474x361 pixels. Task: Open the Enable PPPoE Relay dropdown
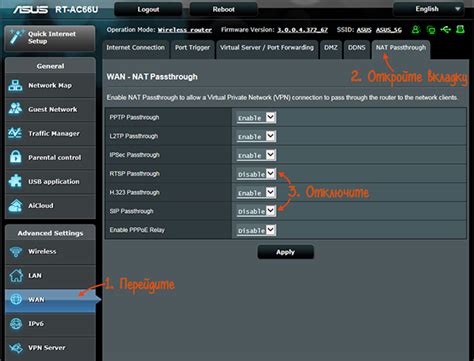(256, 230)
